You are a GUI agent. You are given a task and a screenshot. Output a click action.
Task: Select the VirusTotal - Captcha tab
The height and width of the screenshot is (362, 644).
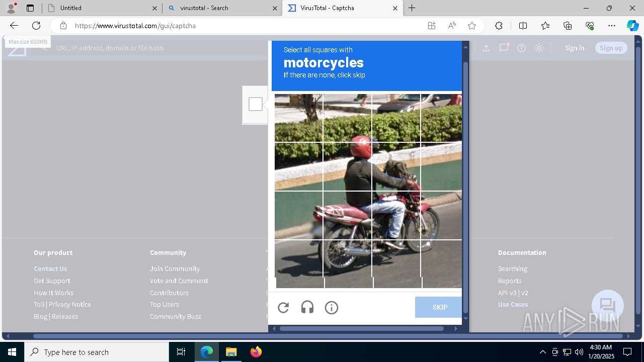[342, 8]
